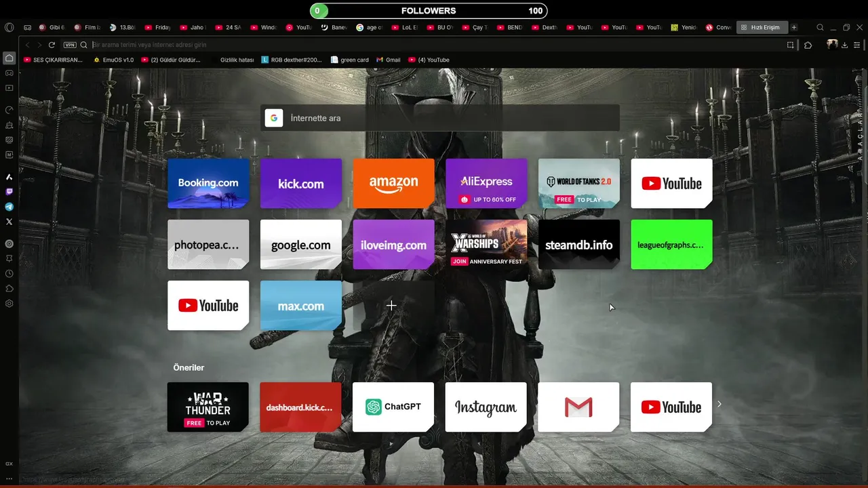Open the steamdb.info speed dial tile
Screen dimensions: 868x488
[579, 244]
